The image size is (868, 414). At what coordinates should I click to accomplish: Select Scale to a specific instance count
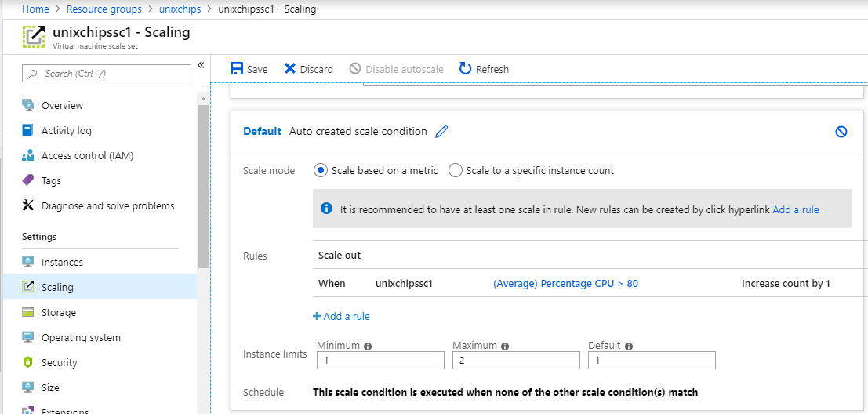click(455, 170)
